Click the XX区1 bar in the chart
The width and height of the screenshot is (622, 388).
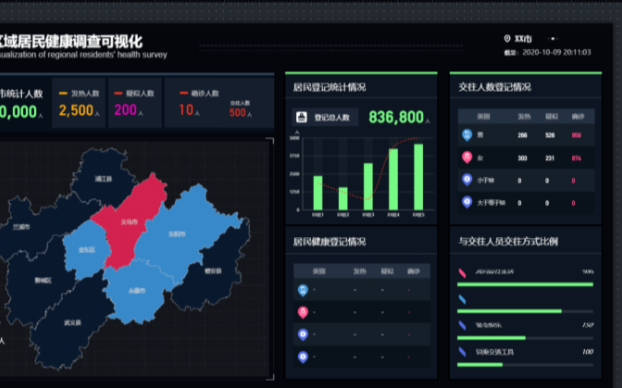[x=318, y=193]
